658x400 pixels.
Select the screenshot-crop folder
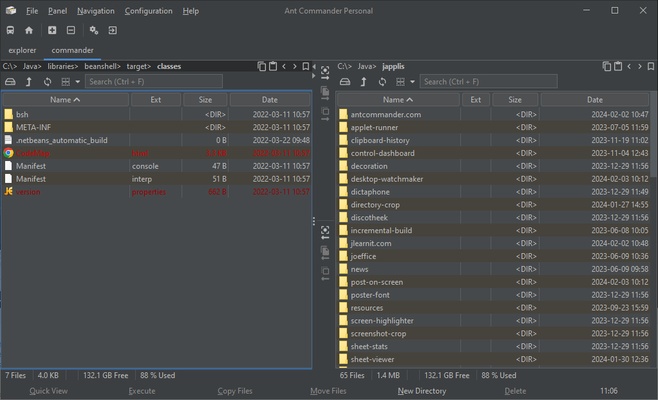pos(494,334)
